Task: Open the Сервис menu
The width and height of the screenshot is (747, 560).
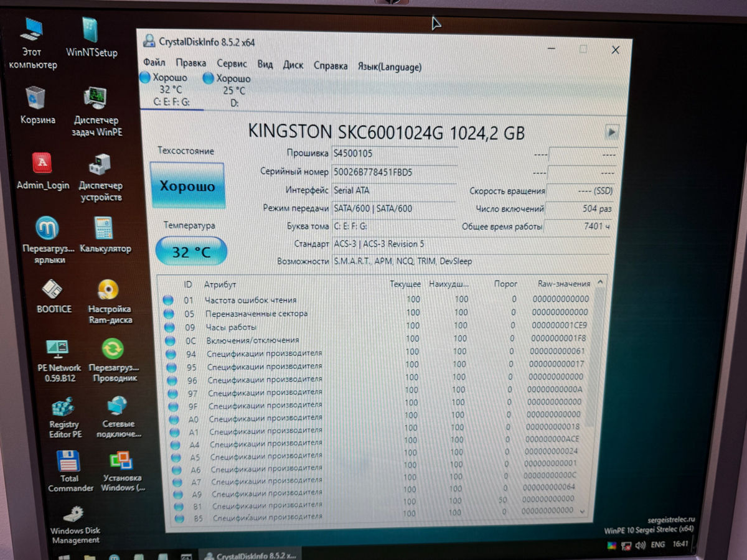Action: point(232,64)
